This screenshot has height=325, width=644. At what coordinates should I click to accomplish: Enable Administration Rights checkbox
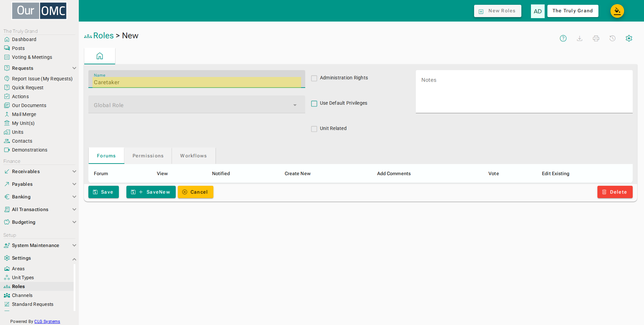(x=314, y=78)
